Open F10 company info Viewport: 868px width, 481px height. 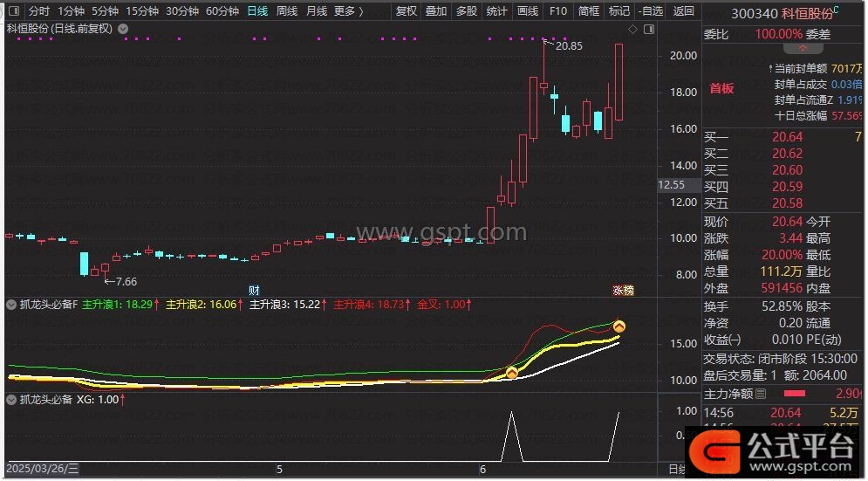558,11
